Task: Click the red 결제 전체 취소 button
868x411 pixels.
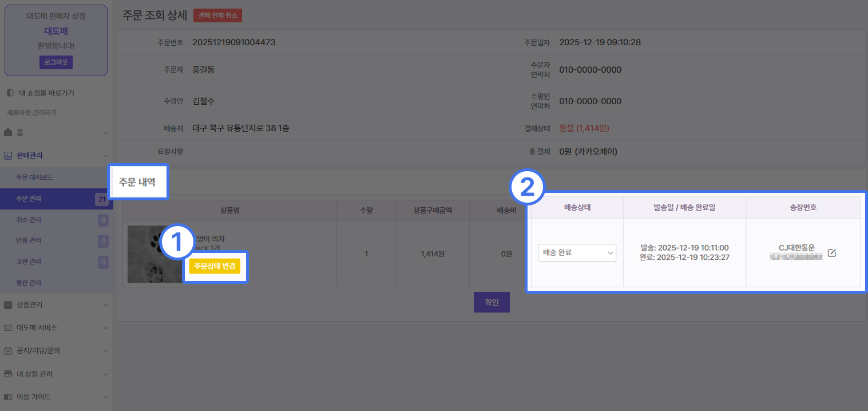Action: pyautogui.click(x=217, y=15)
